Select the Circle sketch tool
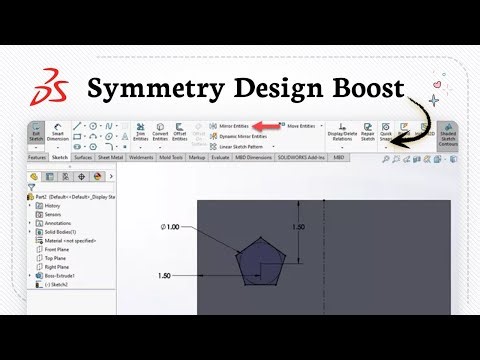Screen dimensions: 480x360 tap(93, 126)
